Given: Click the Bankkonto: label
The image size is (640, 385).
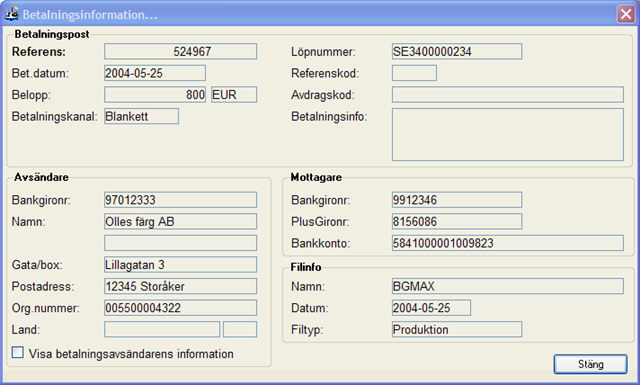Looking at the screenshot, I should tap(321, 243).
